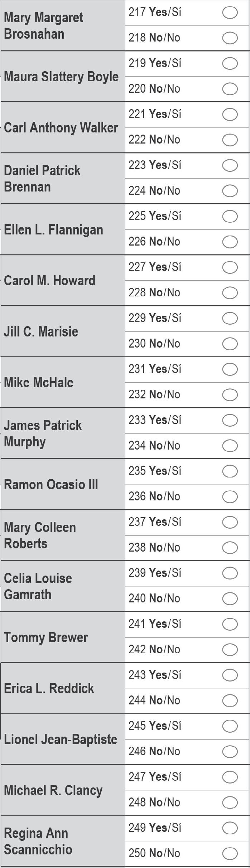Mark 228 No for Carol M. Howard

[x=230, y=293]
